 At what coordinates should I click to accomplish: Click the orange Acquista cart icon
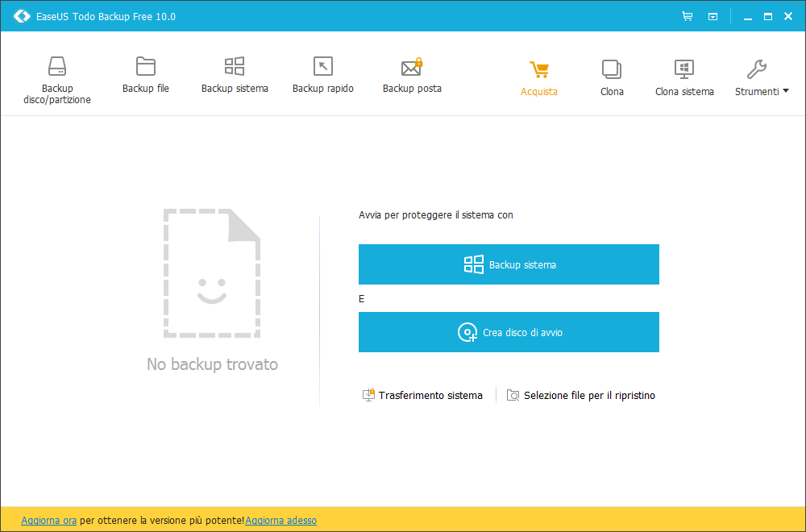[x=539, y=70]
